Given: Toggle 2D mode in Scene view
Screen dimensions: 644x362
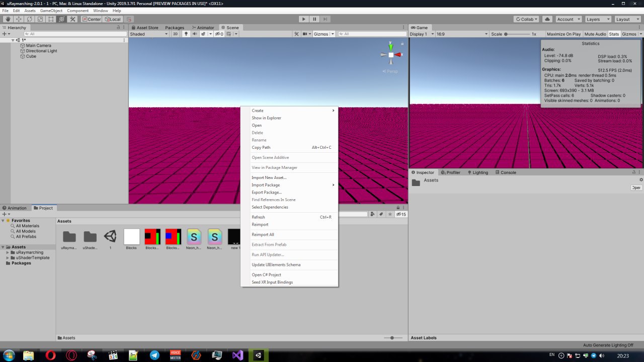Looking at the screenshot, I should 176,34.
